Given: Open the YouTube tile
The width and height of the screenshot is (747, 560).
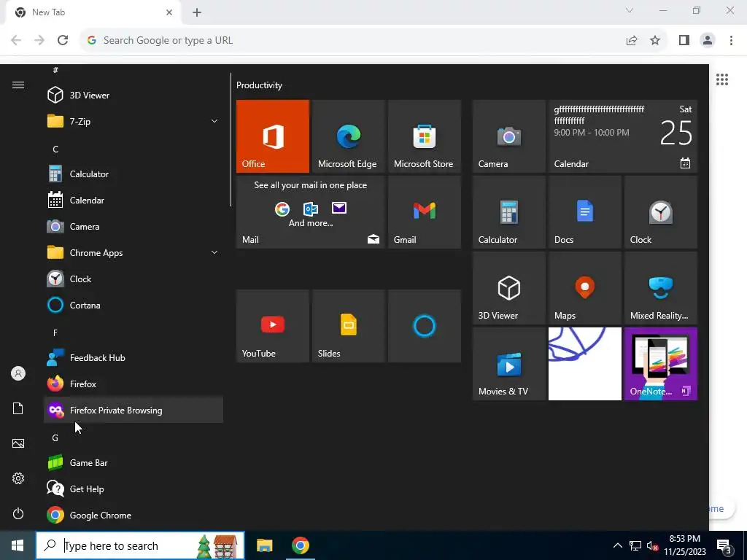Looking at the screenshot, I should [273, 326].
